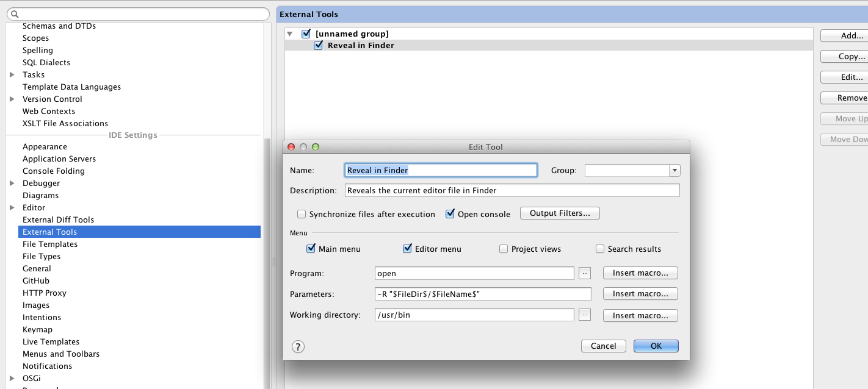Open Diagrams settings page
Image resolution: width=868 pixels, height=389 pixels.
[40, 195]
